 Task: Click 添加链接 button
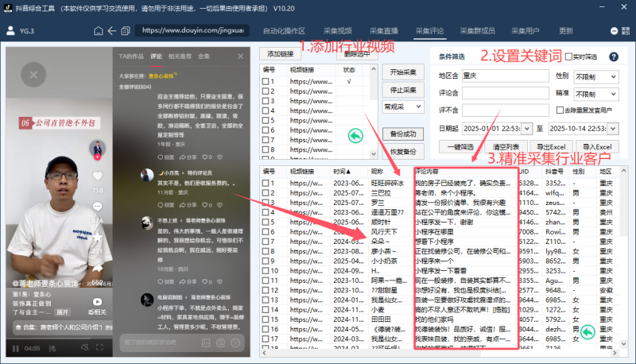(x=281, y=54)
